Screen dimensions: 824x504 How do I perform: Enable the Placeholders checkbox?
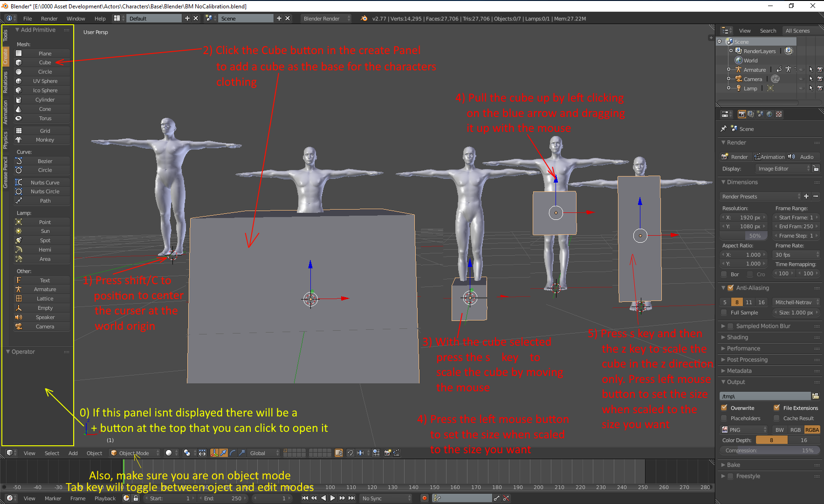click(724, 418)
